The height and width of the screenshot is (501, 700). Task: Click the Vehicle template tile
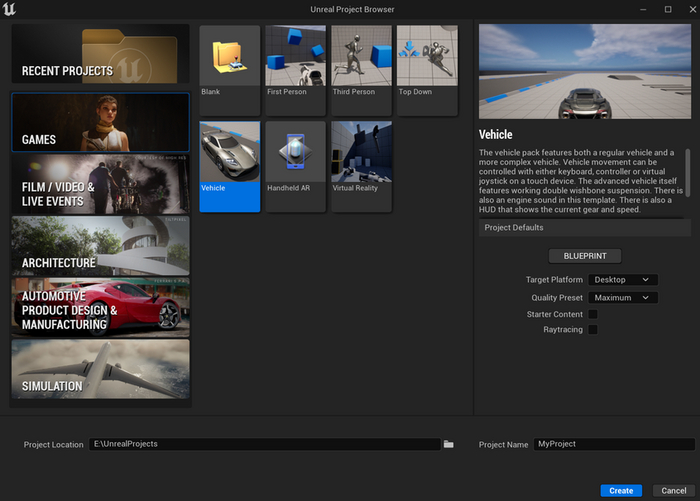tap(230, 160)
